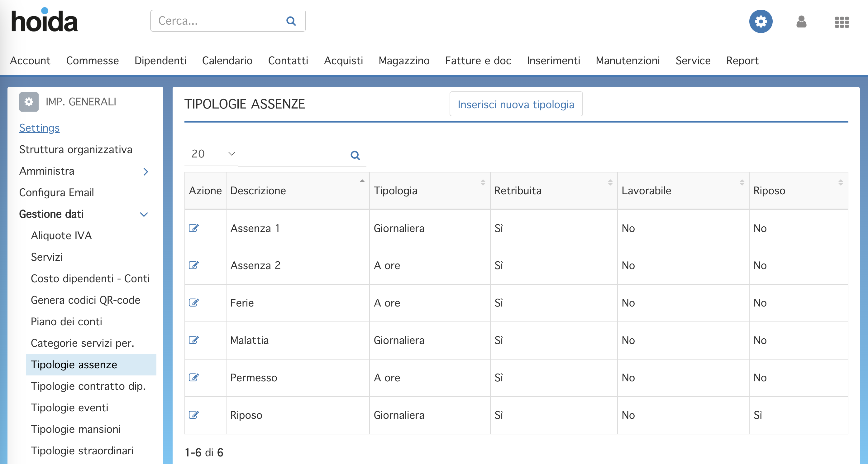This screenshot has height=464, width=868.
Task: Open the Report menu
Action: 742,61
